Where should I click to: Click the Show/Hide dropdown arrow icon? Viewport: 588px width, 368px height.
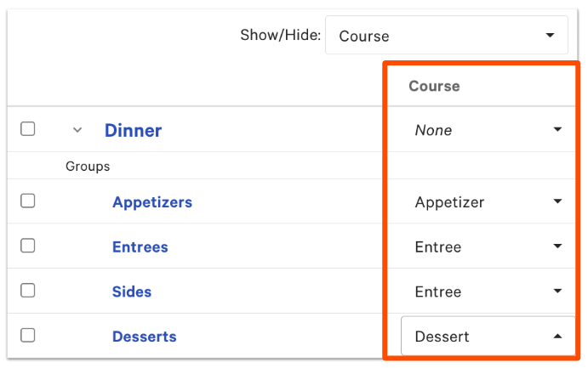click(550, 36)
